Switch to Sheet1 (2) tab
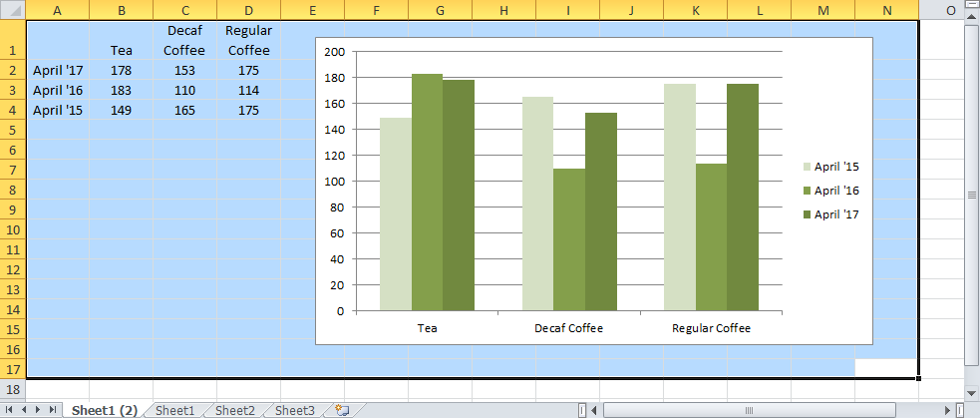 tap(104, 410)
